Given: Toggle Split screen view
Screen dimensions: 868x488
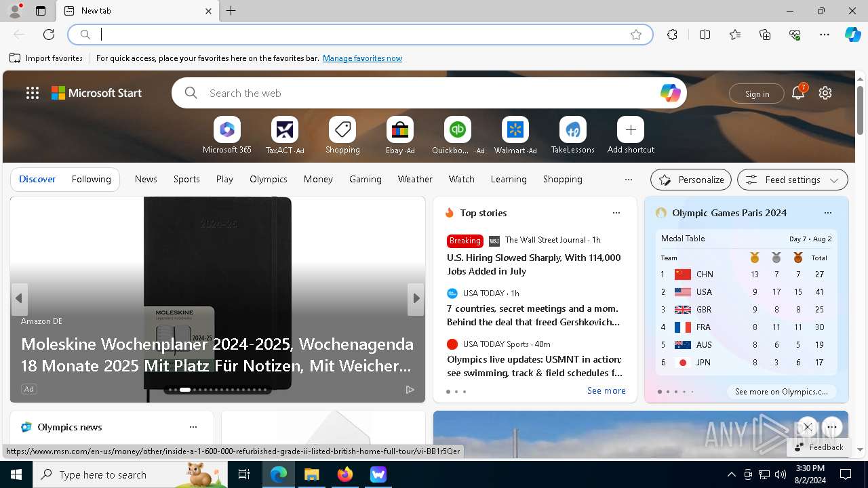Looking at the screenshot, I should tap(705, 35).
